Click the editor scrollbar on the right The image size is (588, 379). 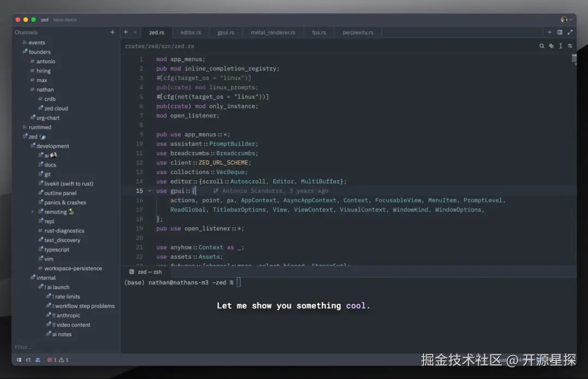pos(573,60)
